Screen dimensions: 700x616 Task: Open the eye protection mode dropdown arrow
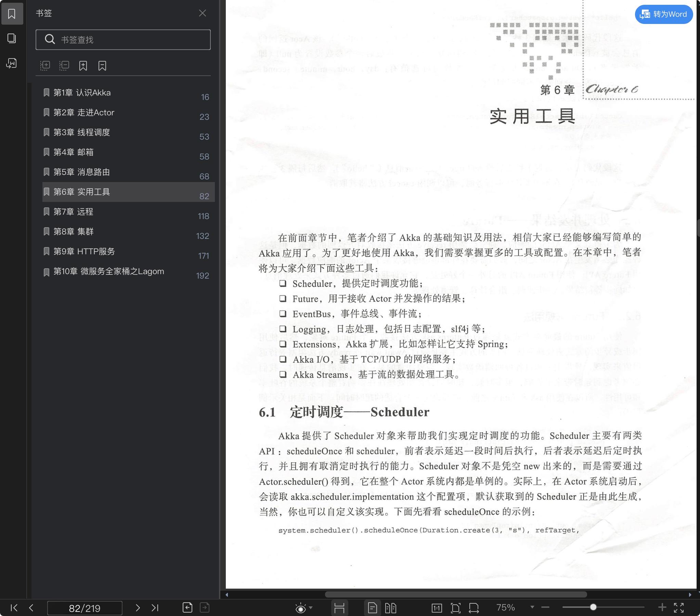311,608
